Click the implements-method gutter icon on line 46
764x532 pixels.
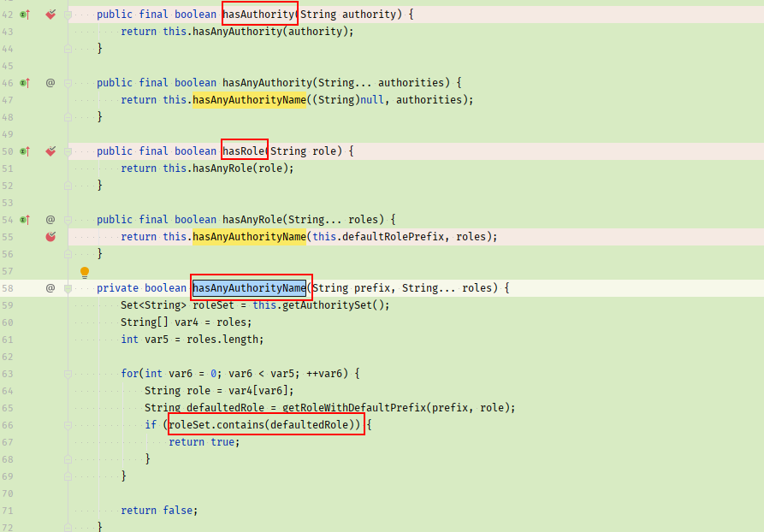(25, 83)
